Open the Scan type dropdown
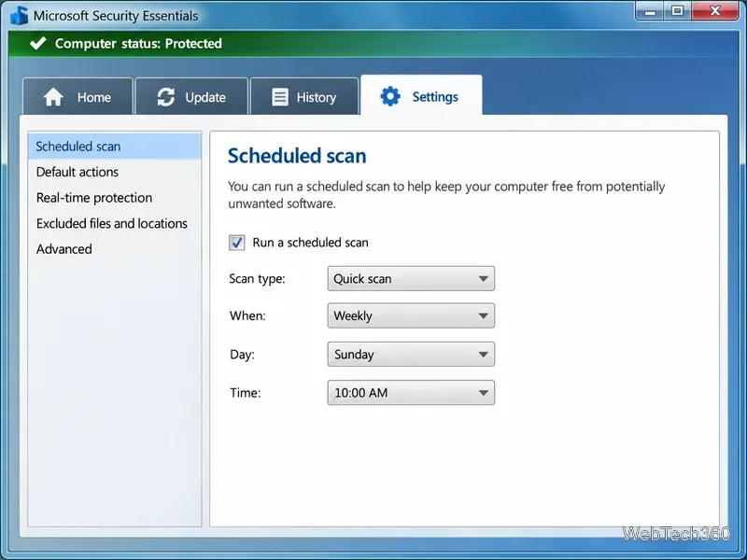Viewport: 747px width, 560px height. 411,278
